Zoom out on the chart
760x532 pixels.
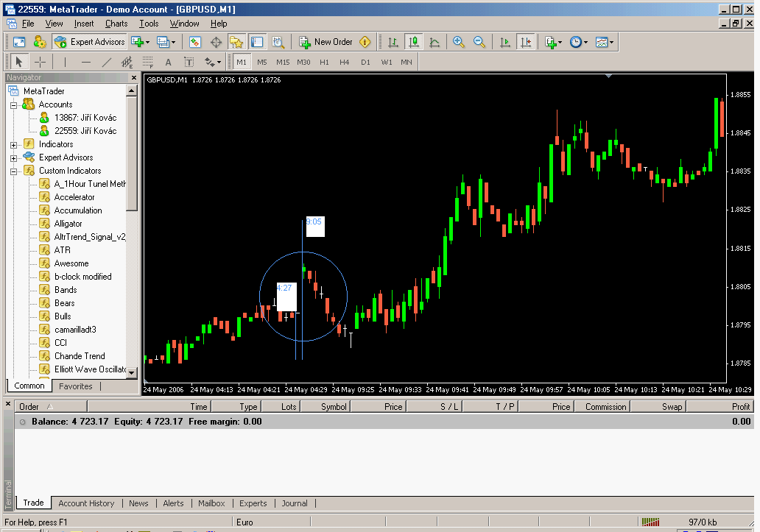tap(479, 42)
